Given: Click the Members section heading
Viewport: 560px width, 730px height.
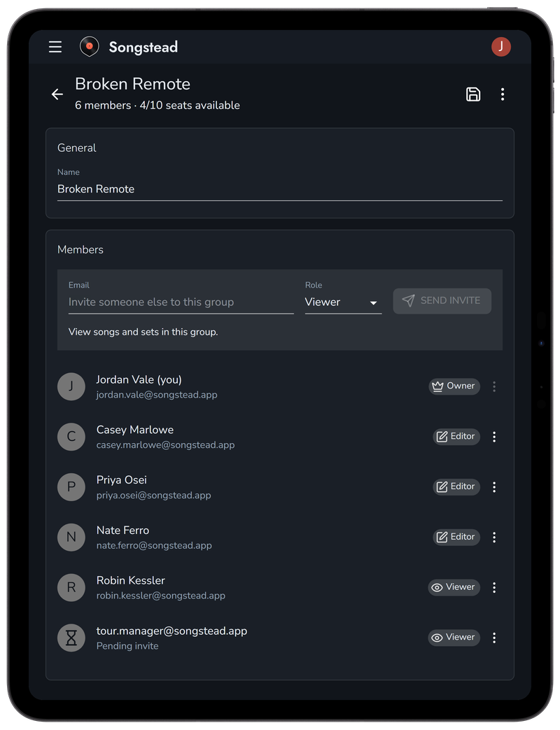Looking at the screenshot, I should click(x=80, y=250).
